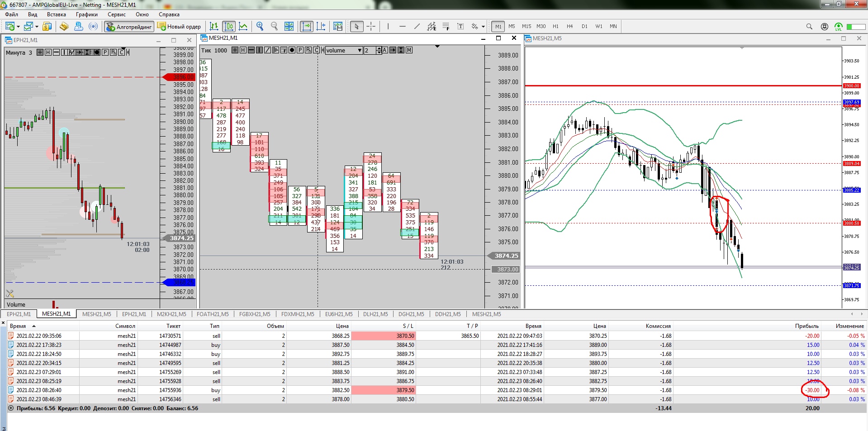Open the Файл menu
The image size is (868, 431).
[12, 14]
